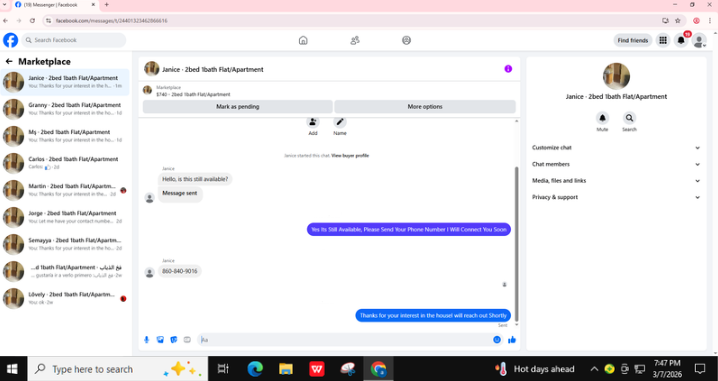Attach a photo file icon

tap(160, 340)
